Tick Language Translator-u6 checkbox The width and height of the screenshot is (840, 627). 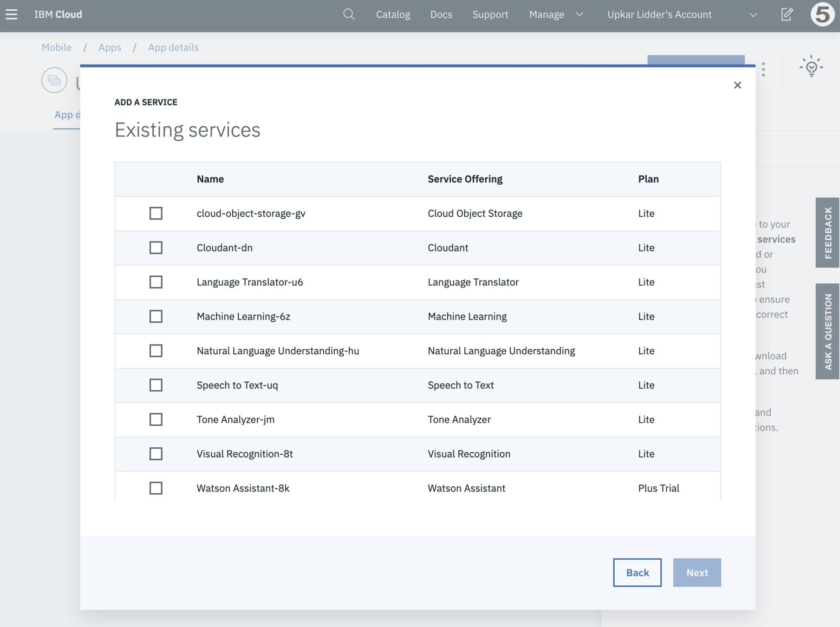pyautogui.click(x=156, y=282)
